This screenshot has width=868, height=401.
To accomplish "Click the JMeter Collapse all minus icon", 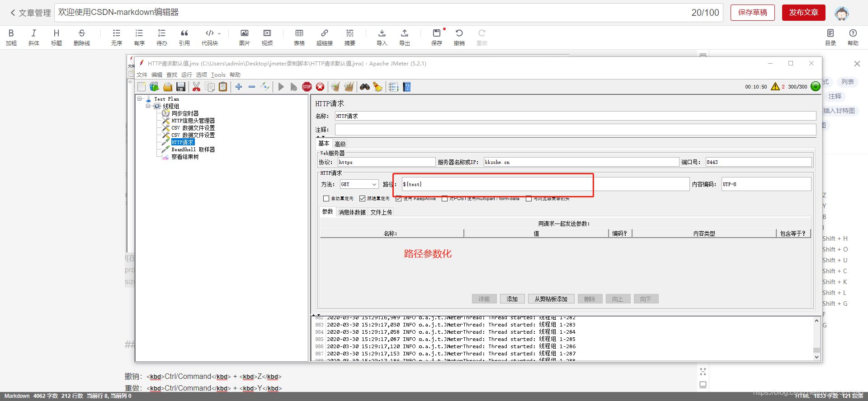I will point(252,87).
